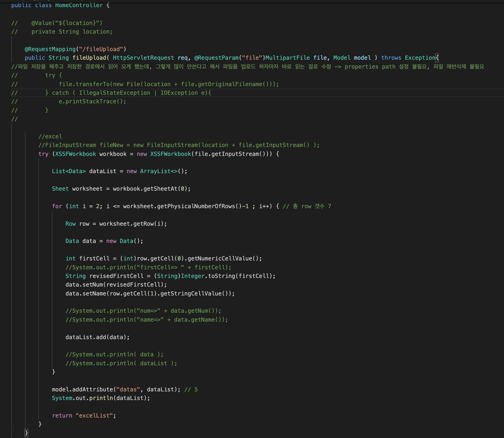Image resolution: width=504 pixels, height=438 pixels.
Task: Click the HttpServletRequest parameter type
Action: 143,58
